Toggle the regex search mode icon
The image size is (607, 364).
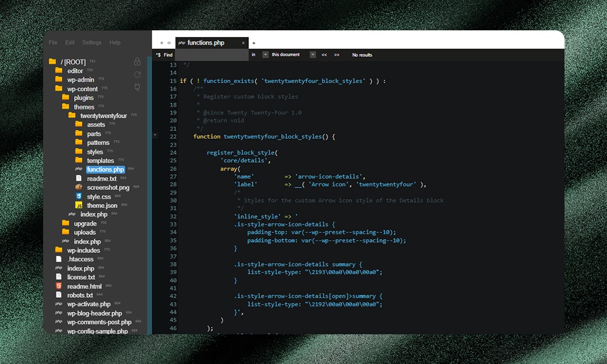[159, 55]
